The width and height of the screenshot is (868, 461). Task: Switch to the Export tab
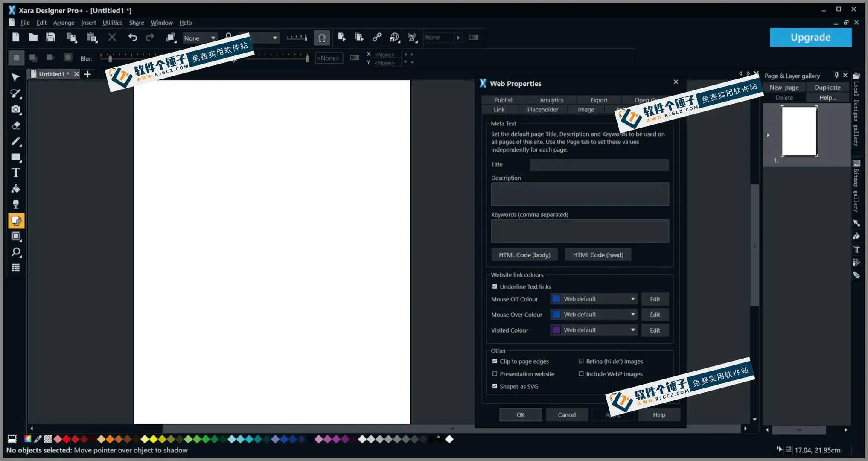(599, 100)
